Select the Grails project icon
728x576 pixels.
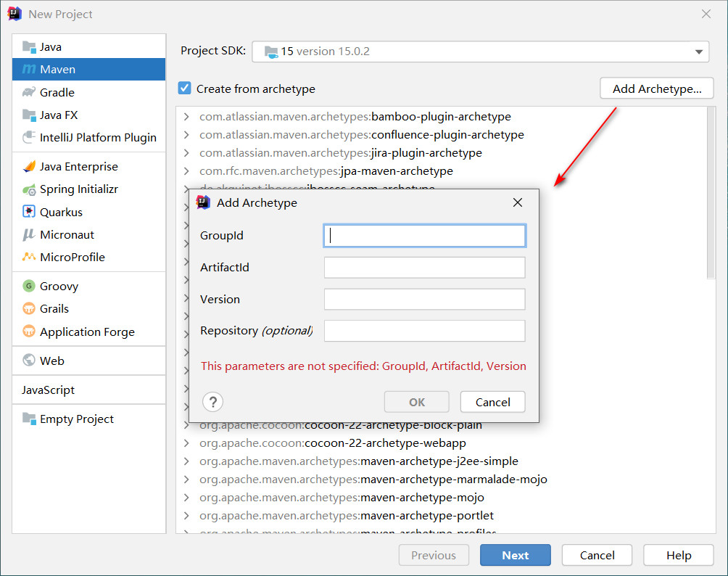click(x=29, y=309)
